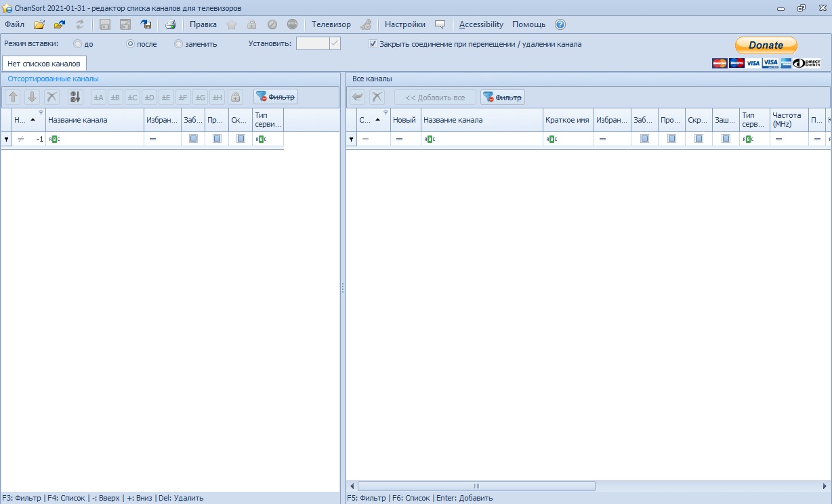This screenshot has width=832, height=504.
Task: Click the 'Установить' program number input field
Action: [x=313, y=43]
